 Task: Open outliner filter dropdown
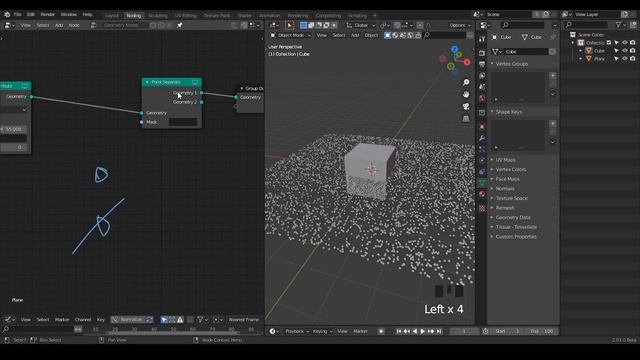[x=620, y=25]
